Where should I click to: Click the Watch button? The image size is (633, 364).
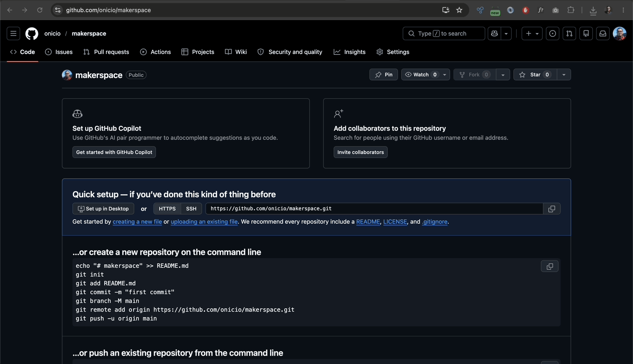click(420, 74)
